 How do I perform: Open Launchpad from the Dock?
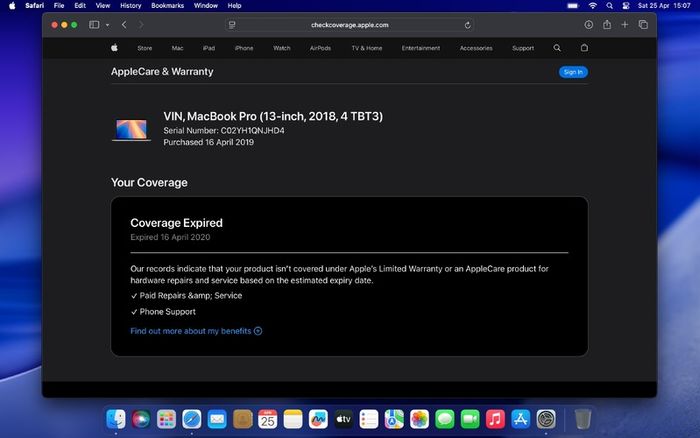(x=167, y=419)
